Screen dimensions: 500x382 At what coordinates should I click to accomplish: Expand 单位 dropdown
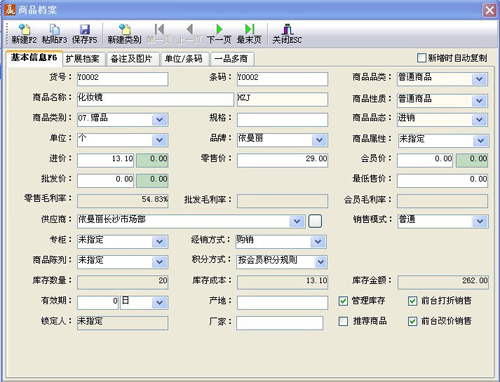point(160,140)
